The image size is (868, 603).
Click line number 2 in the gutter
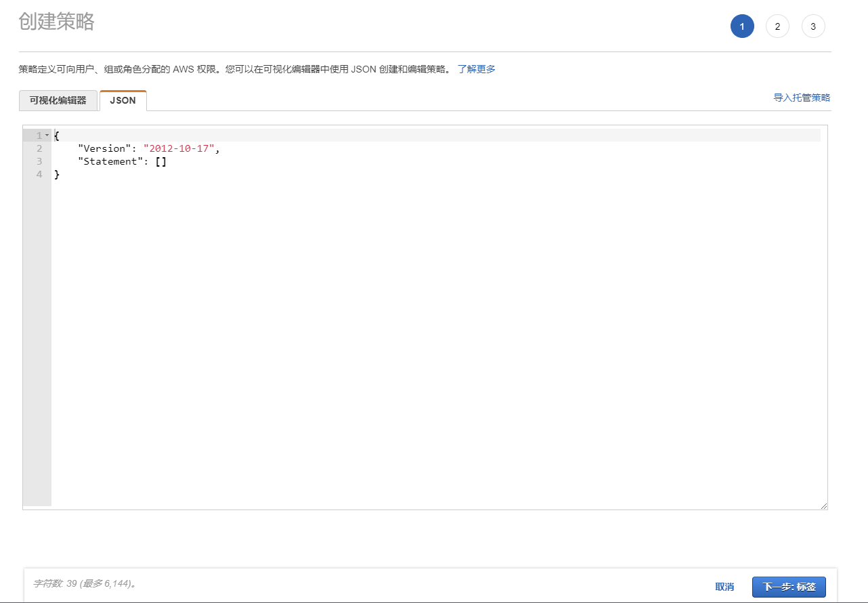[x=39, y=148]
